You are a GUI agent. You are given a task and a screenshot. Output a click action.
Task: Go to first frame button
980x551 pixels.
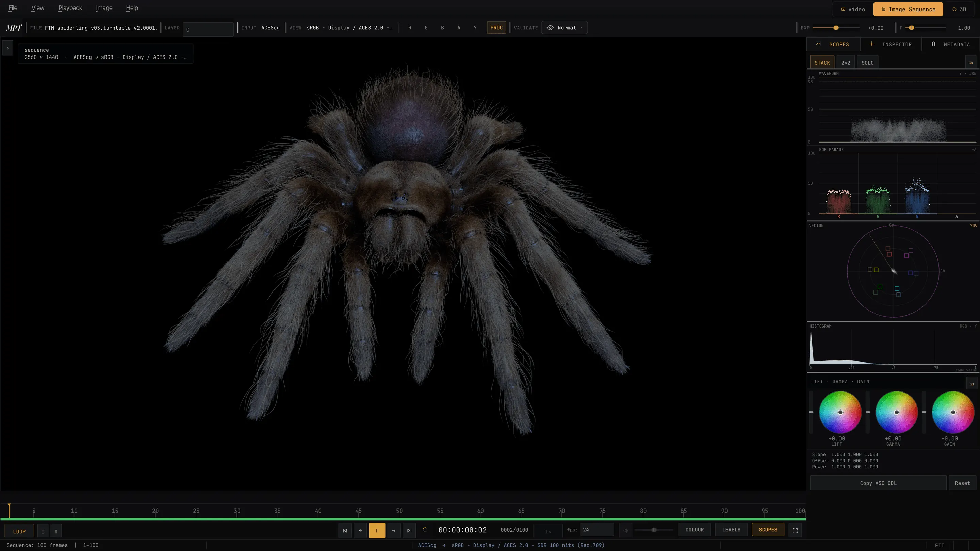tap(345, 531)
